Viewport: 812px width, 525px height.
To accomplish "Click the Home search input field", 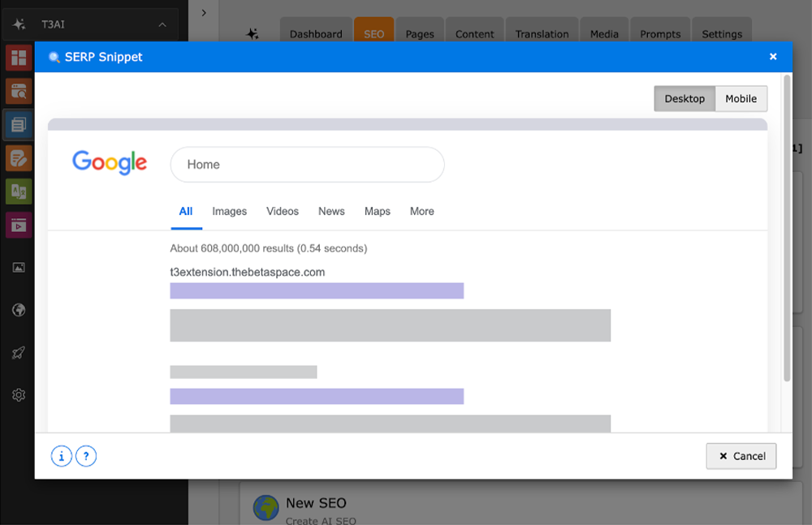I will (x=307, y=164).
